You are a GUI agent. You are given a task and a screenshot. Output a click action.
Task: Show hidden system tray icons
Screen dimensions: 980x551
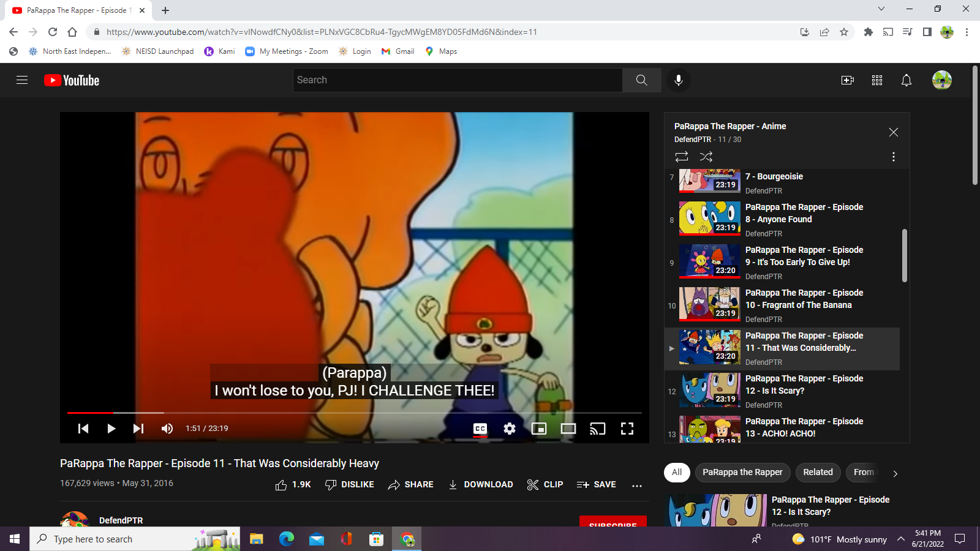pos(900,539)
